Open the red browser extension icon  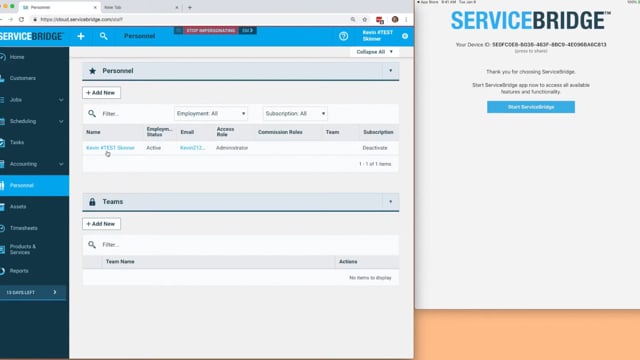pos(380,20)
